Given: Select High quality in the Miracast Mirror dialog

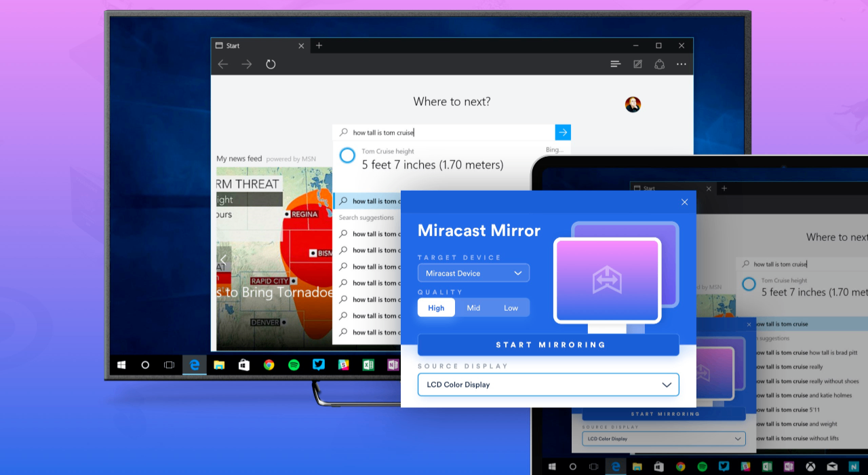Looking at the screenshot, I should [436, 308].
